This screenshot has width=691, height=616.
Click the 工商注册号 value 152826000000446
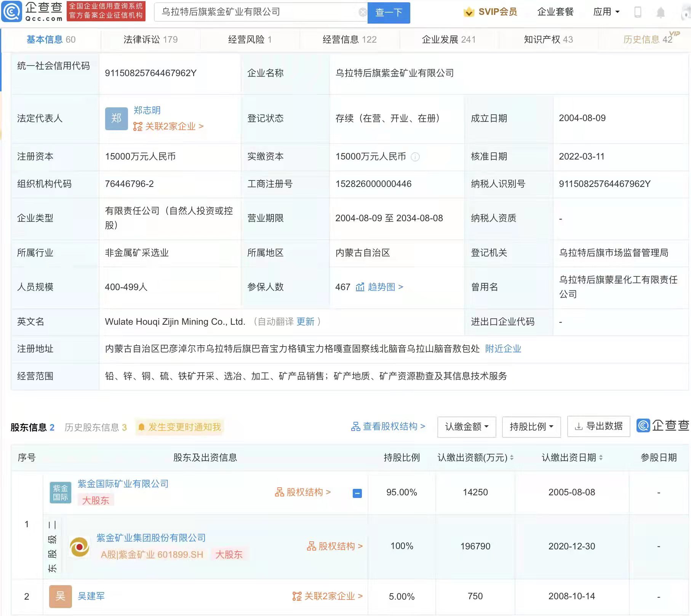[373, 184]
